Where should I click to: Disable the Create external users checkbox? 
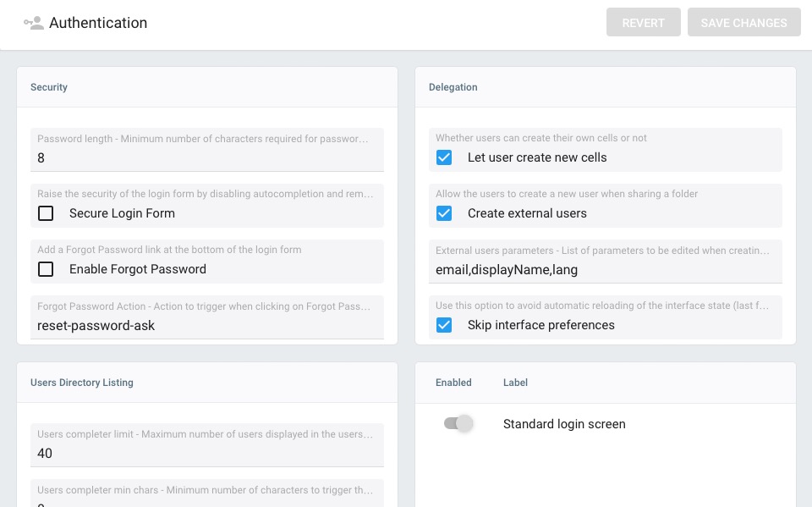(x=444, y=213)
